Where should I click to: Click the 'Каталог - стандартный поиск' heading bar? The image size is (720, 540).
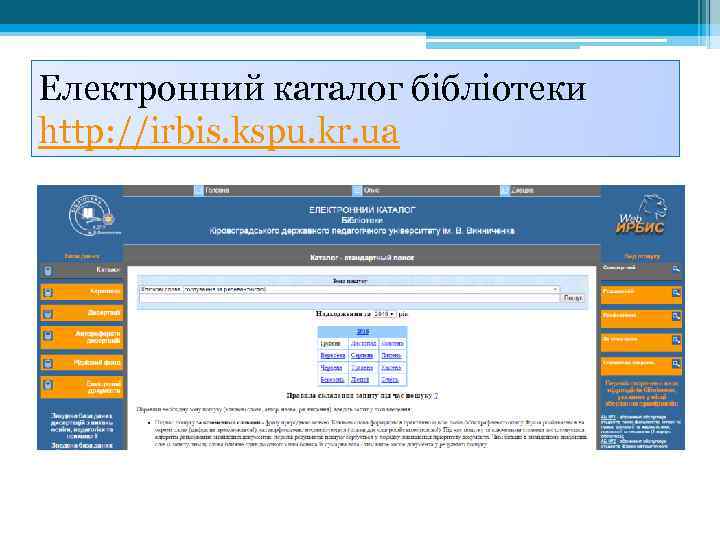point(362,258)
